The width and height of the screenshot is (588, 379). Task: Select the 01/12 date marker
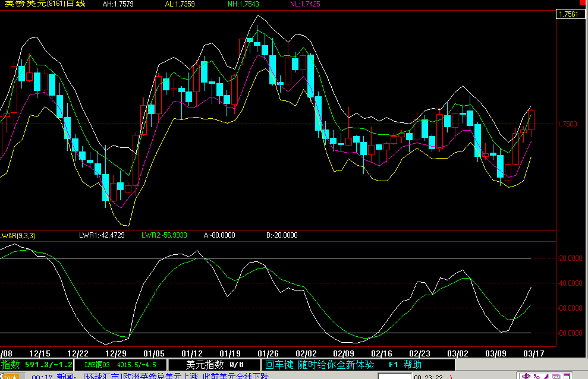tap(192, 353)
